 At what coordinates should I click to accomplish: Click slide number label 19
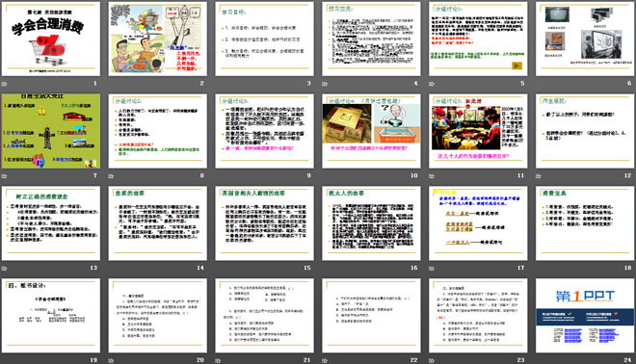(x=93, y=360)
